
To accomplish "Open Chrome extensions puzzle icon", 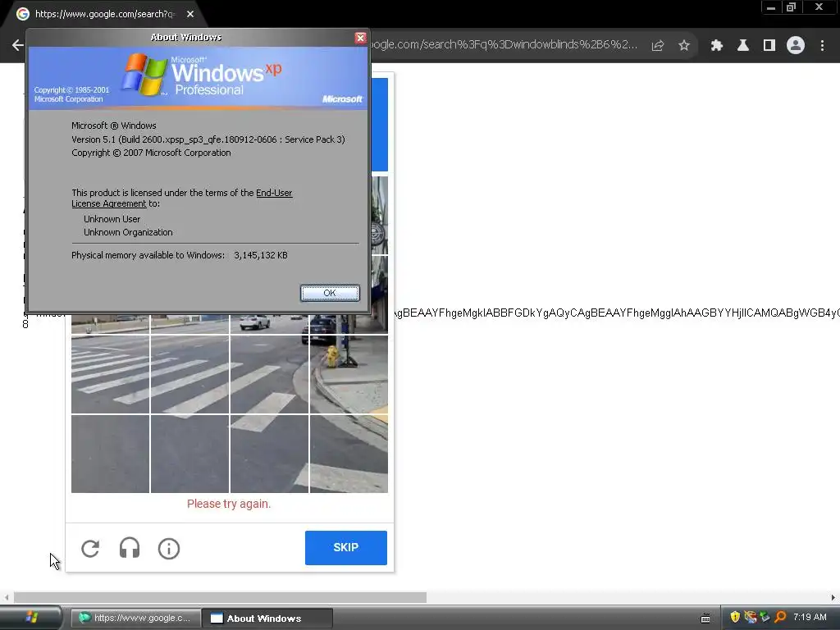I will (x=717, y=46).
